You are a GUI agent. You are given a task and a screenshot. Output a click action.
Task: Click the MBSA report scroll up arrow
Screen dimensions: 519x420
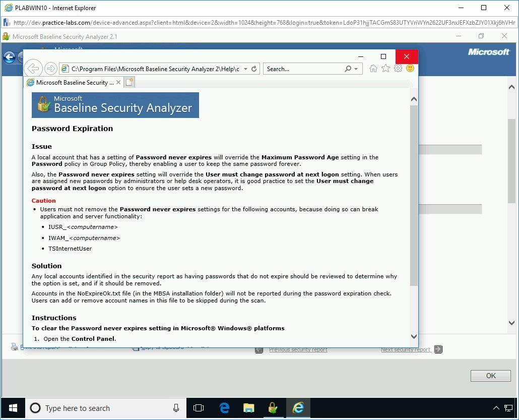click(512, 87)
